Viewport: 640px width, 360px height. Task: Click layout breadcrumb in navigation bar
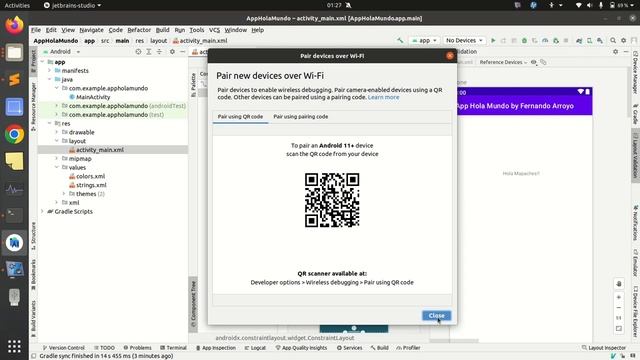(158, 40)
